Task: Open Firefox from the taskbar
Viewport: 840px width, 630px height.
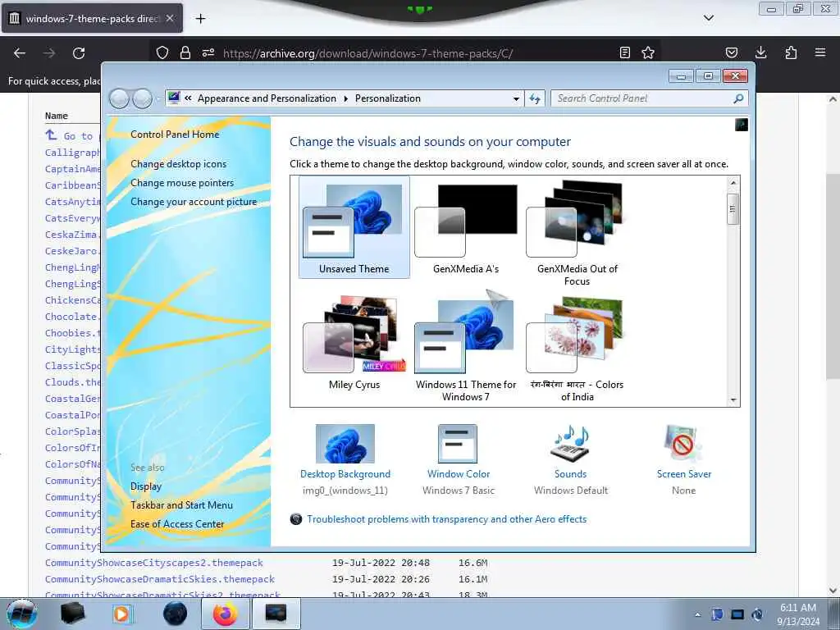Action: pos(225,614)
